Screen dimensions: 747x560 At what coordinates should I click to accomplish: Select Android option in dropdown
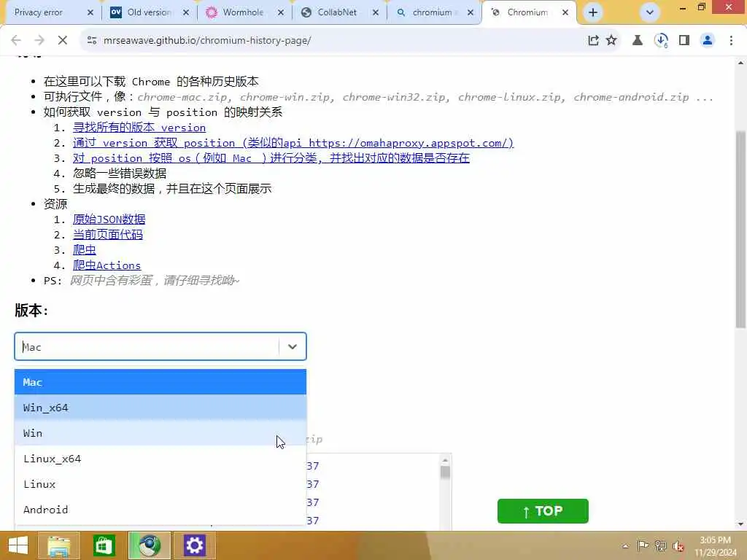(x=160, y=510)
